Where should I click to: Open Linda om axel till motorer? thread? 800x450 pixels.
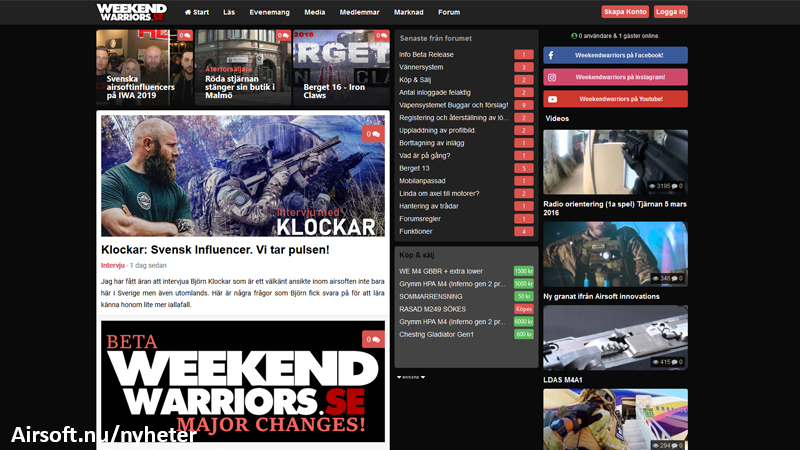click(439, 193)
